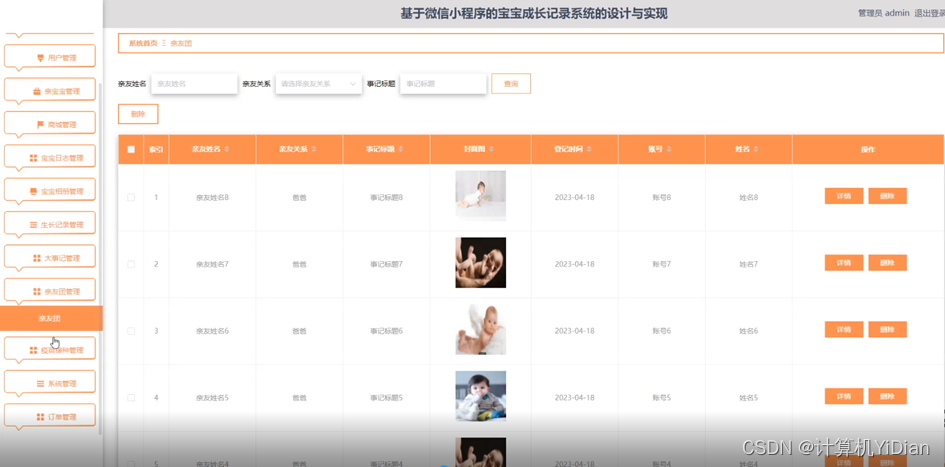Check the checkbox for row 亲友姓名6

[131, 331]
